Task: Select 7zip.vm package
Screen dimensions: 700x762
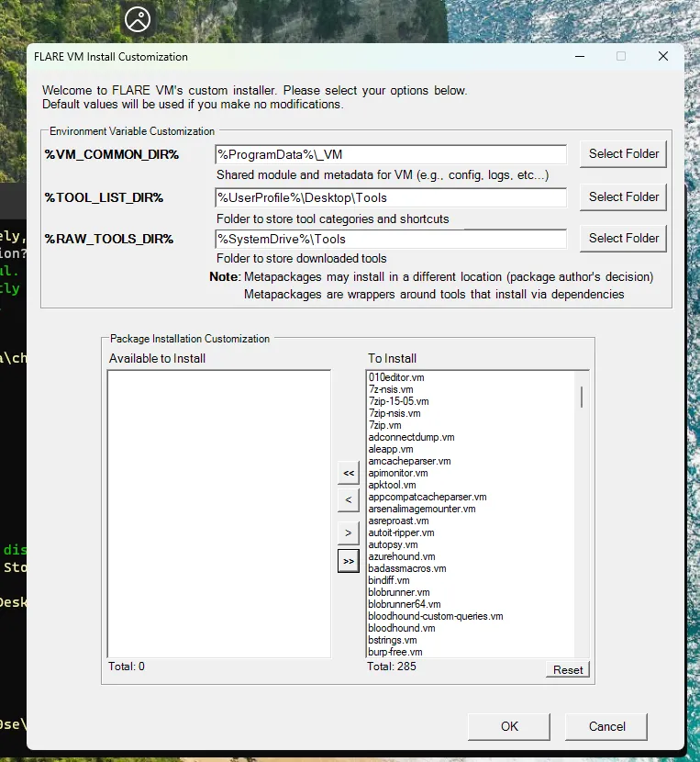Action: click(x=385, y=425)
